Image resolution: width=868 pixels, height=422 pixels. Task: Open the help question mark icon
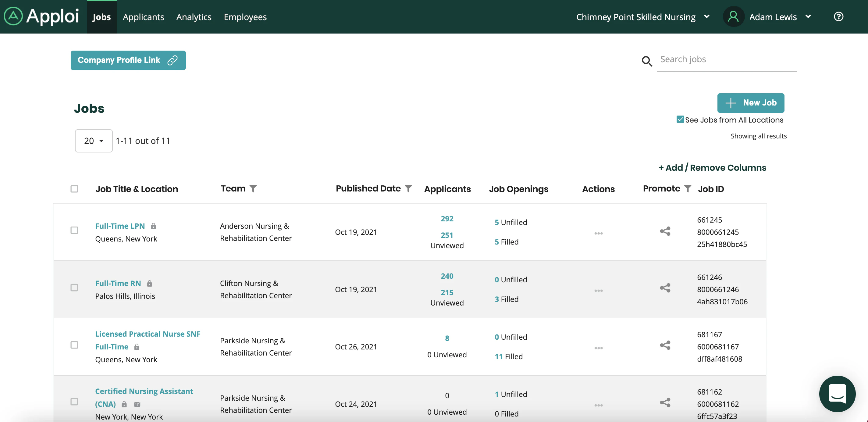(839, 16)
